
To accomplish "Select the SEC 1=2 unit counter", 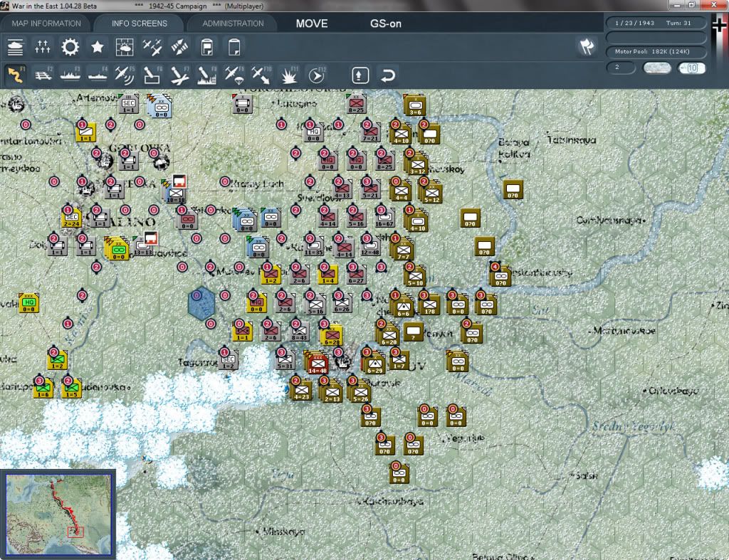I will coord(229,360).
